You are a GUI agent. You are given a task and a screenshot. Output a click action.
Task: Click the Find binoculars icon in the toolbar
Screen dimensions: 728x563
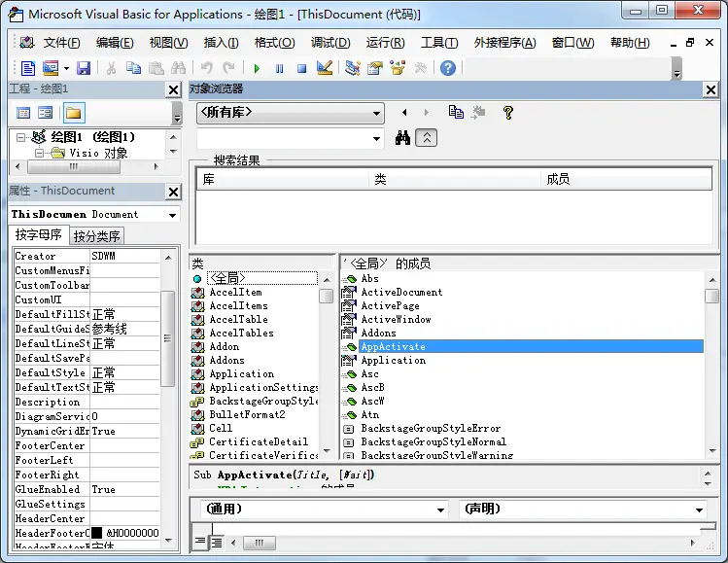pyautogui.click(x=178, y=68)
